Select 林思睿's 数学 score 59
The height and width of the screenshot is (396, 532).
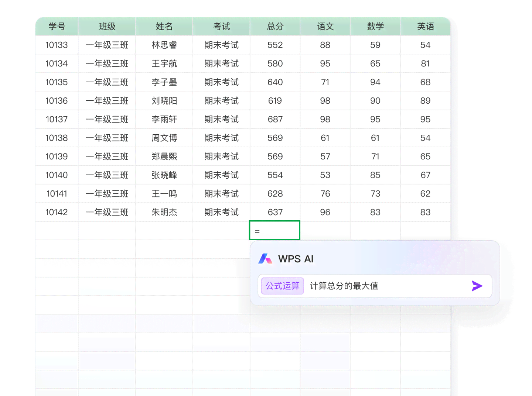pos(375,45)
